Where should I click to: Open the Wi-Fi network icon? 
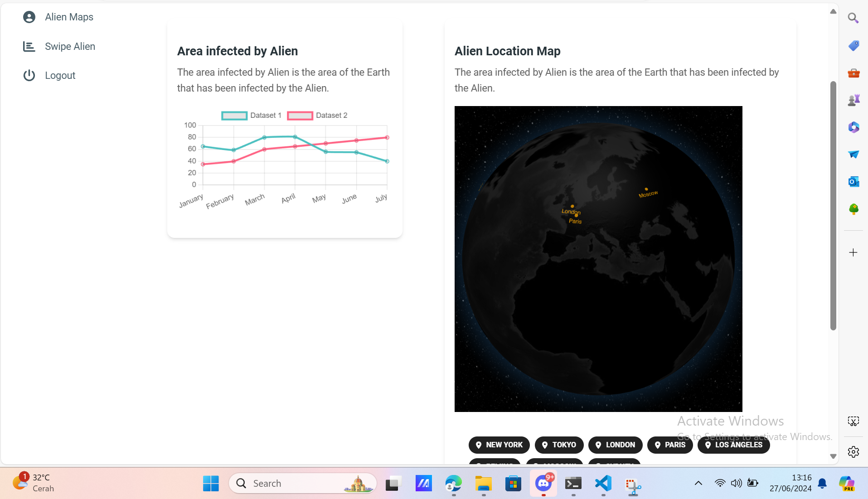pyautogui.click(x=720, y=483)
